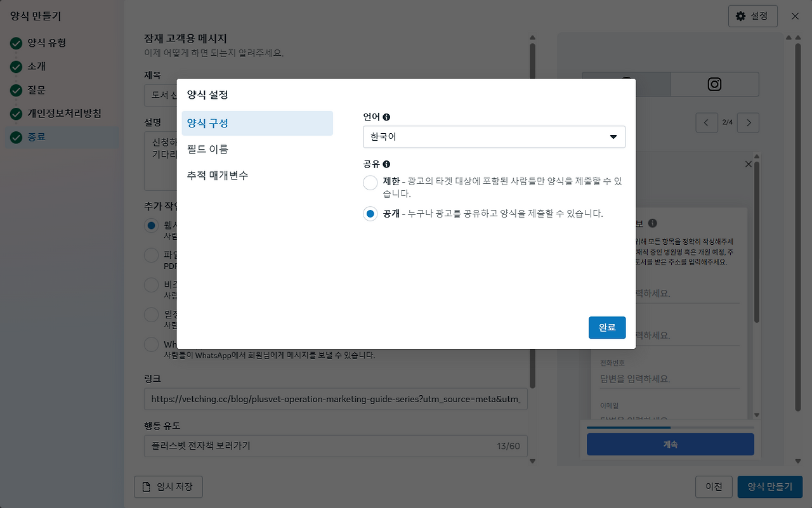Go back with the left preview chevron
Image resolution: width=812 pixels, height=508 pixels.
[x=707, y=122]
